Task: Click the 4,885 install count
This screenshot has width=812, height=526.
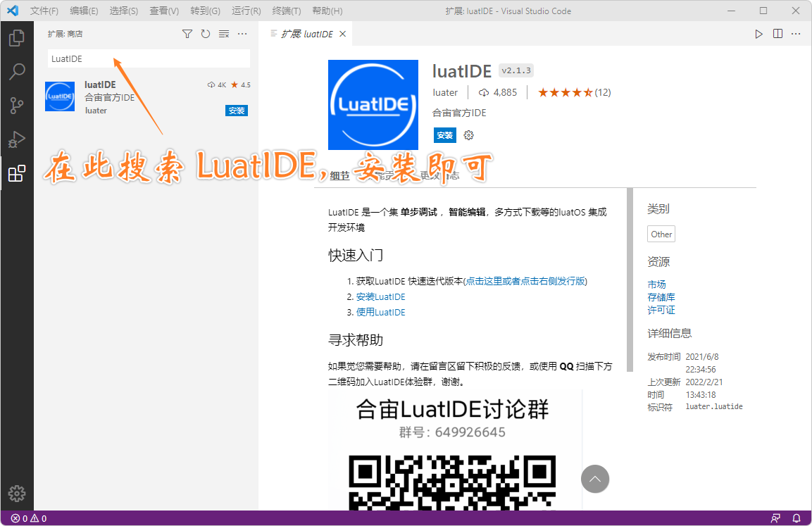Action: tap(498, 93)
